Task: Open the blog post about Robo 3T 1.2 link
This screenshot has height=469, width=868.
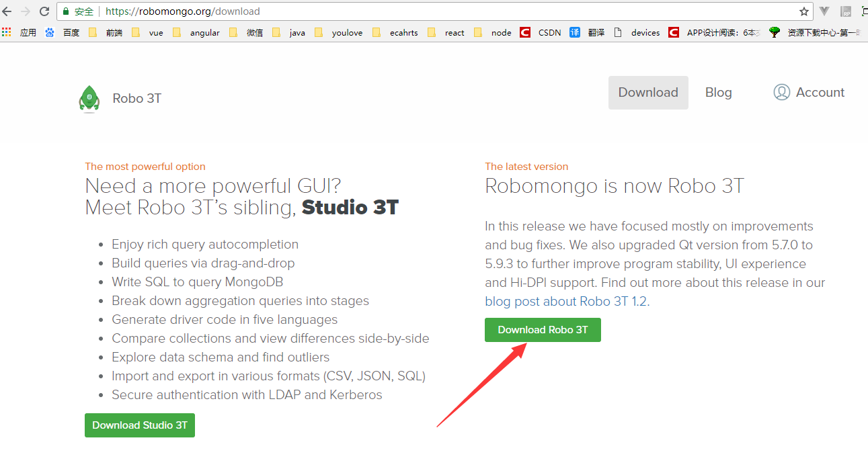Action: 566,302
